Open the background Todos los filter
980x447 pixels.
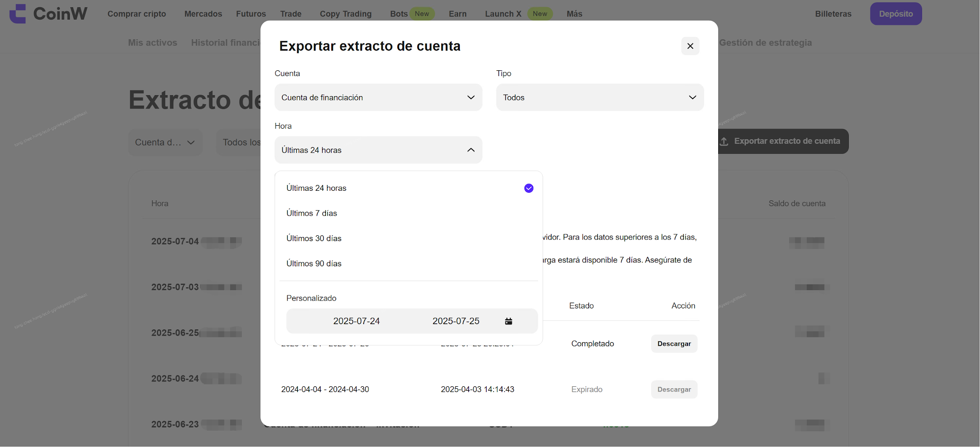[239, 142]
